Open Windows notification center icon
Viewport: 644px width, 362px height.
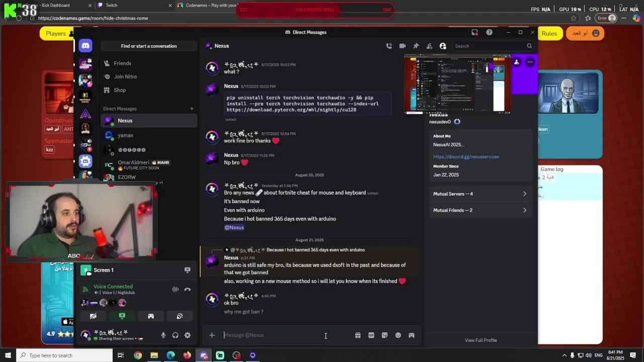tap(633, 355)
